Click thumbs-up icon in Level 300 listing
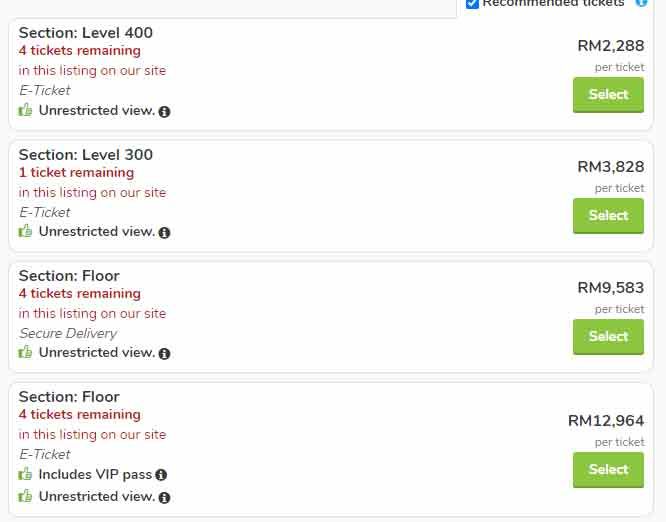This screenshot has height=522, width=666. tap(26, 232)
